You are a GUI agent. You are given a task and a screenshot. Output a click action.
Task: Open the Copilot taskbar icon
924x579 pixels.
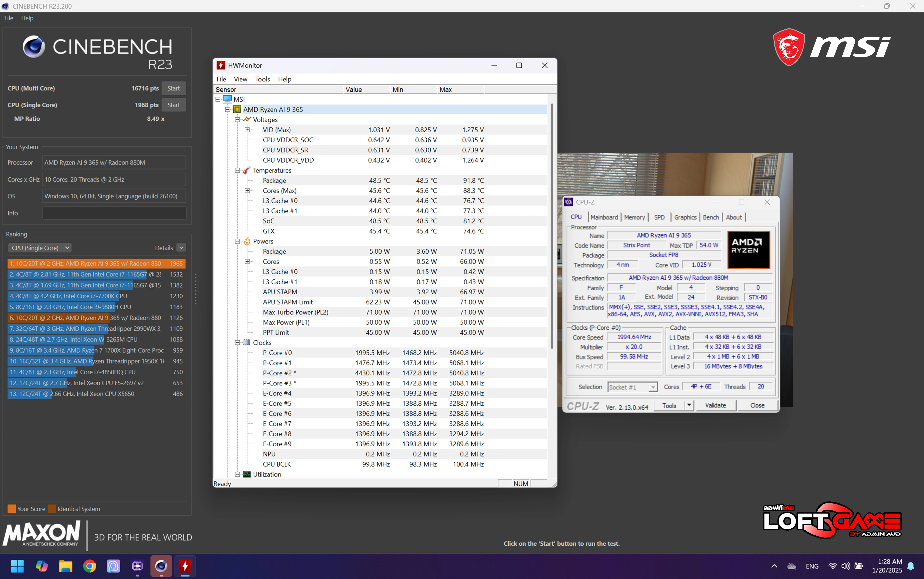(42, 566)
